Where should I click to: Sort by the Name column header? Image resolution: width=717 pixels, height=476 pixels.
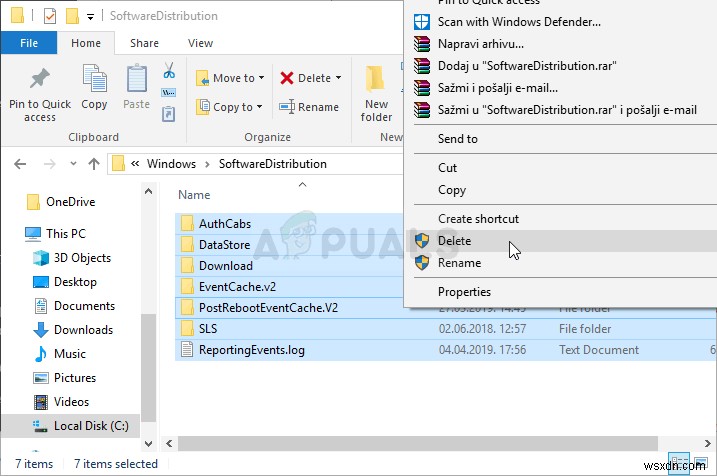[x=194, y=195]
